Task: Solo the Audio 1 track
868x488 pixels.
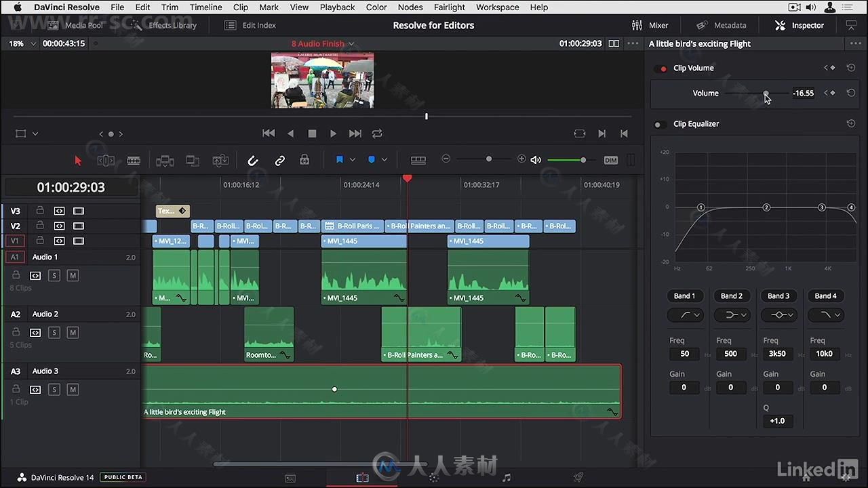Action: coord(54,275)
